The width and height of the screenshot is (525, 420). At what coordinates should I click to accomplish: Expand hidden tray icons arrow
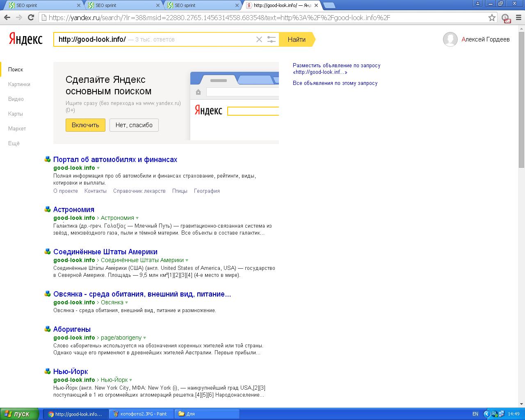[487, 414]
